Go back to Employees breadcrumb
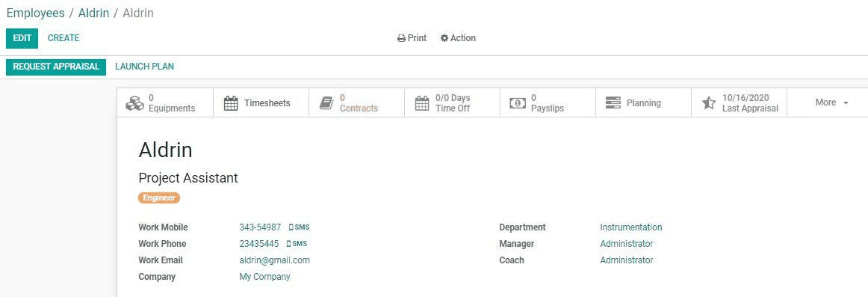The image size is (868, 297). click(35, 13)
